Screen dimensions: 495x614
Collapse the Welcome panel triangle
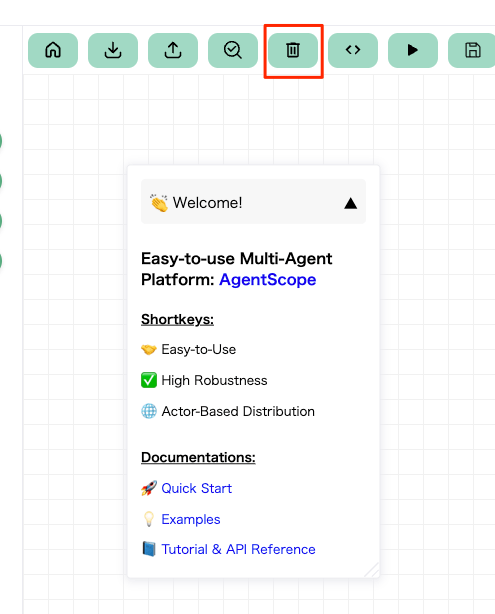pyautogui.click(x=350, y=203)
